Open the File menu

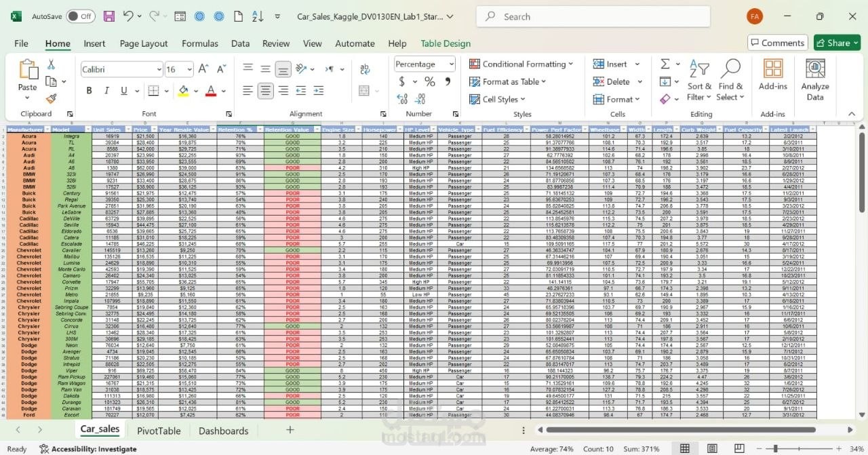pyautogui.click(x=21, y=43)
